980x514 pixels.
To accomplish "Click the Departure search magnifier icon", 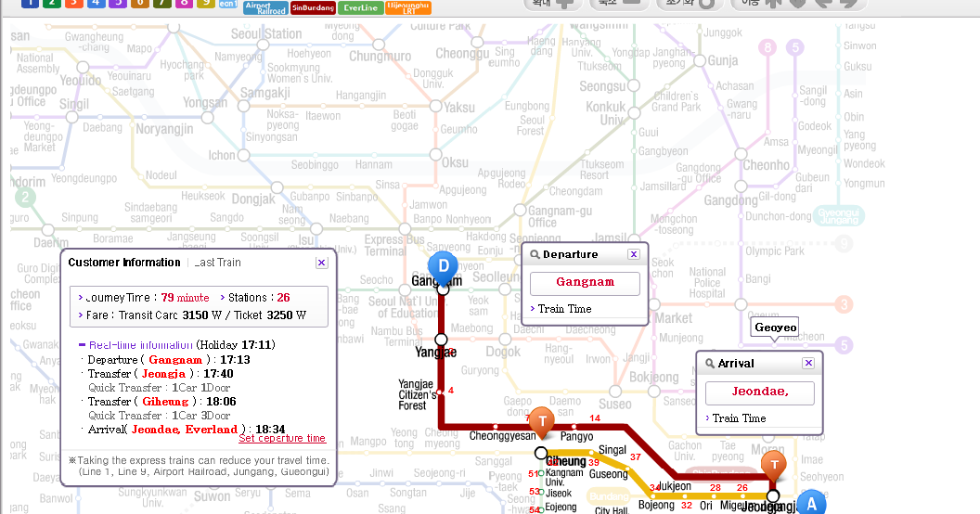I will (534, 255).
